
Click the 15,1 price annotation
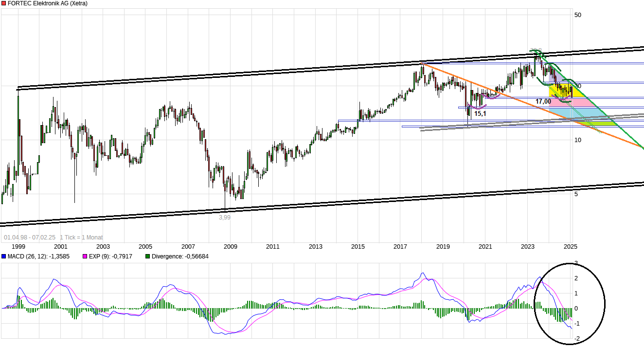tap(480, 113)
